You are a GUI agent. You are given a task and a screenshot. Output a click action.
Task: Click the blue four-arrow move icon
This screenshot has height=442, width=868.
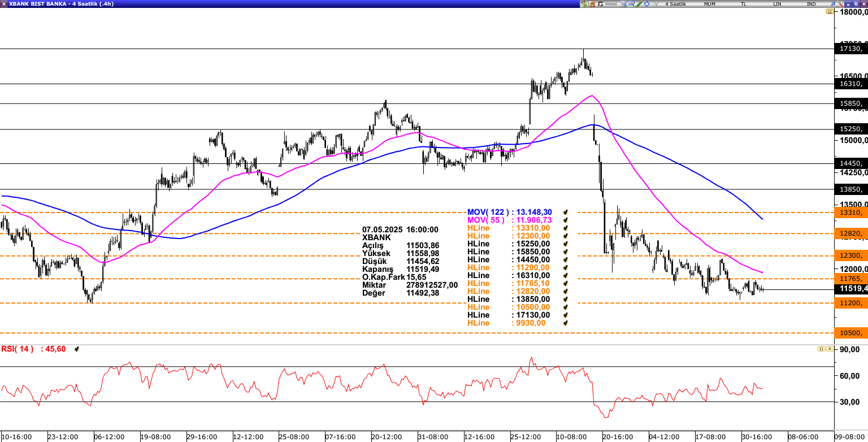point(646,4)
